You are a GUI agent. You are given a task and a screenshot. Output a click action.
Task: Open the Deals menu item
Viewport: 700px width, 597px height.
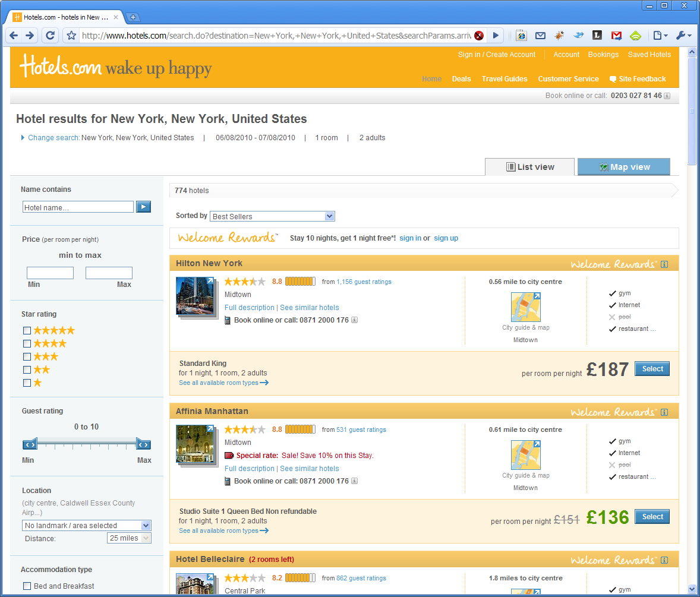tap(461, 79)
